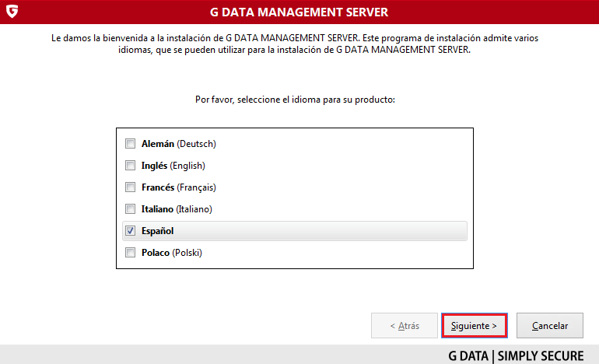Image resolution: width=599 pixels, height=364 pixels.
Task: Tick the Inglés (English) checkbox
Action: coord(130,166)
